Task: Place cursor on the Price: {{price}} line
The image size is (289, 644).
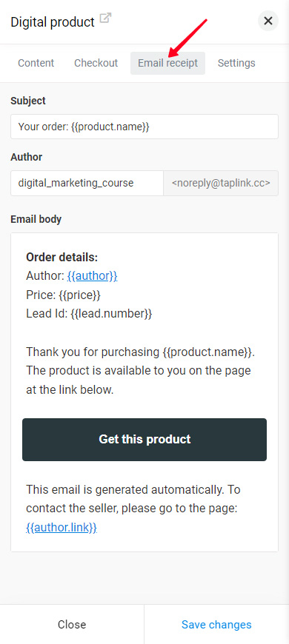Action: (x=63, y=295)
